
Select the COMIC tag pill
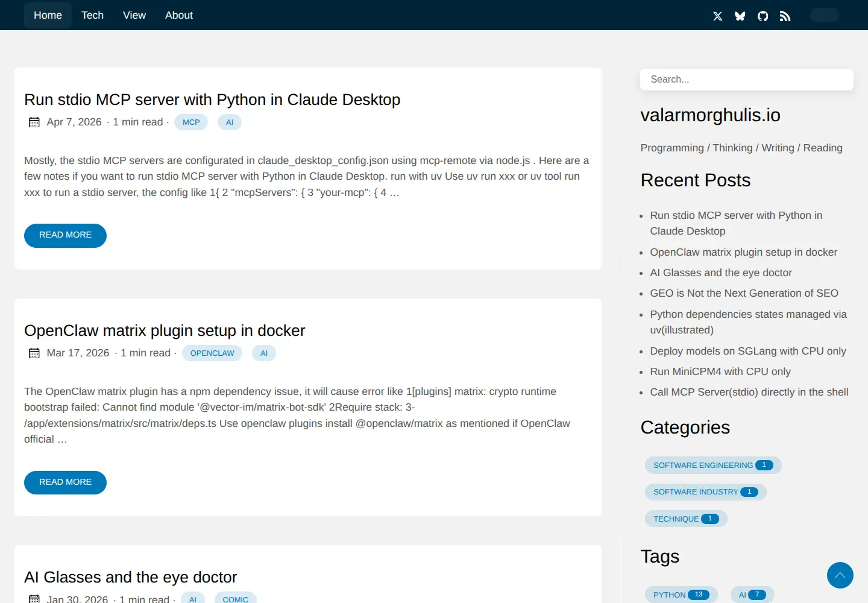coord(236,598)
